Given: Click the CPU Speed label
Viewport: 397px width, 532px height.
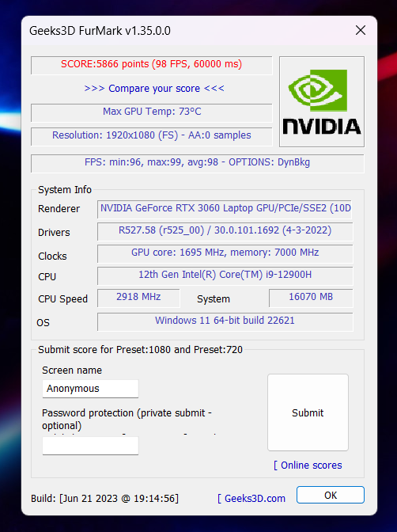Looking at the screenshot, I should pyautogui.click(x=62, y=299).
